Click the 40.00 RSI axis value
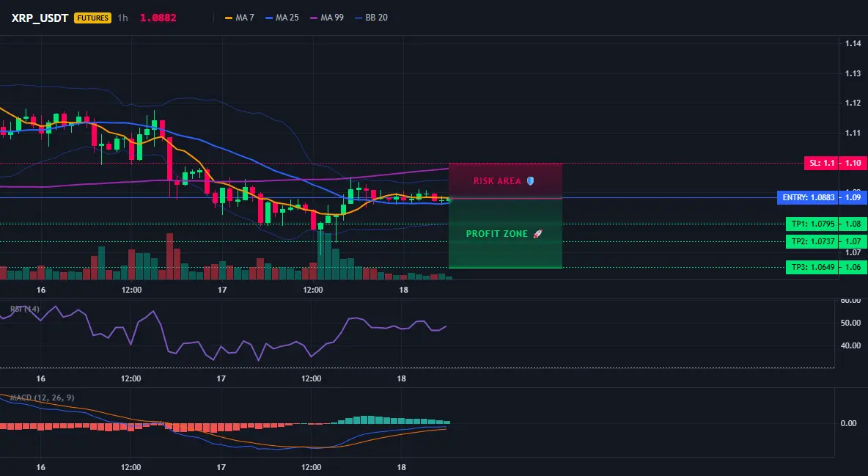The image size is (868, 476). point(851,345)
